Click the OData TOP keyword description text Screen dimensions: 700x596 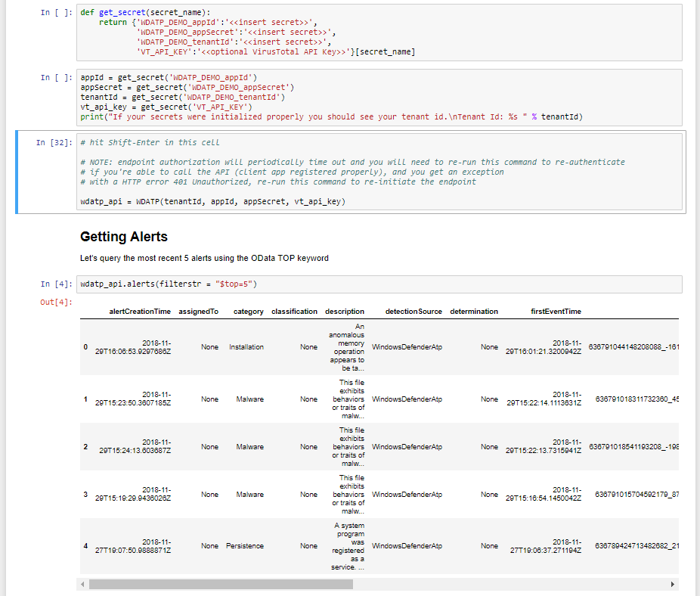point(204,258)
